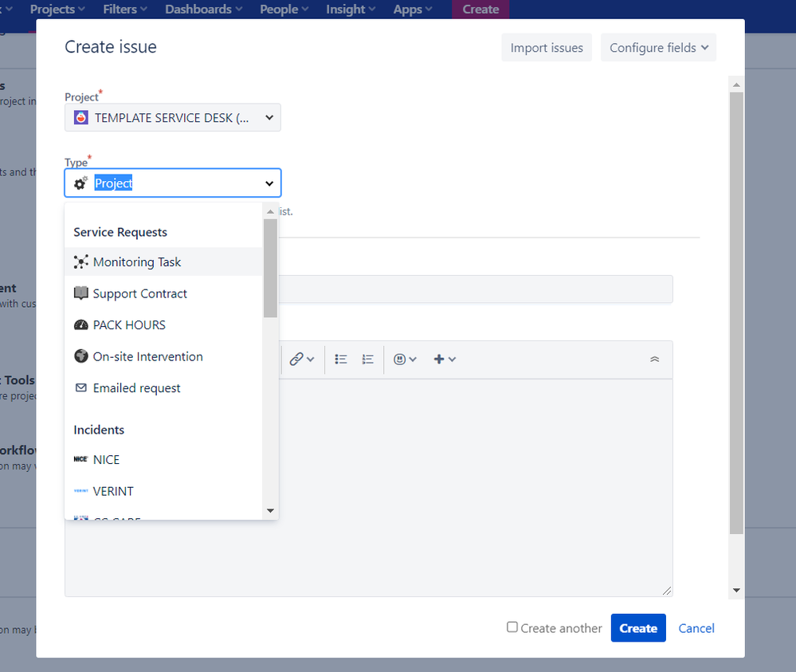Click the PACK HOURS gauge icon
Image resolution: width=796 pixels, height=672 pixels.
point(80,325)
